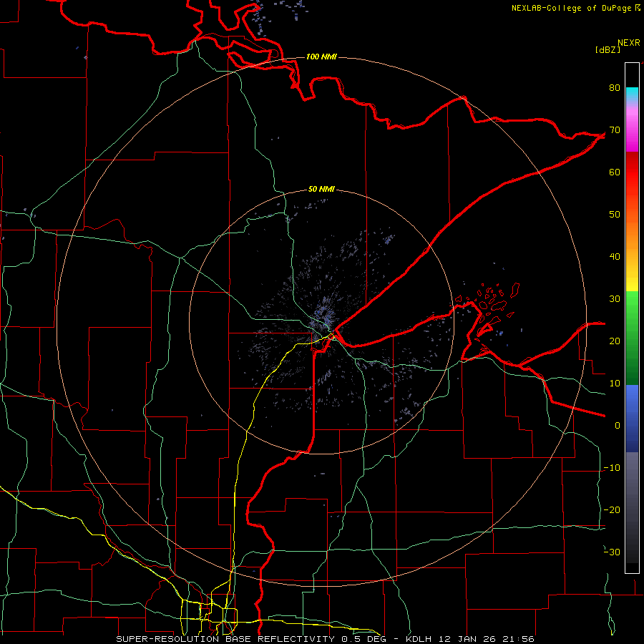Click the "50 NMI" range ring label

(321, 190)
